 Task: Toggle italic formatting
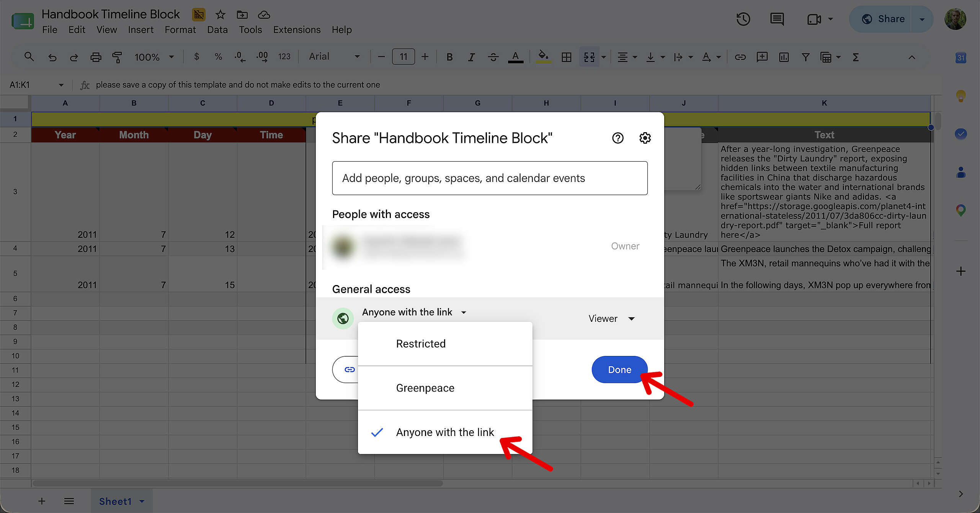[x=471, y=57]
